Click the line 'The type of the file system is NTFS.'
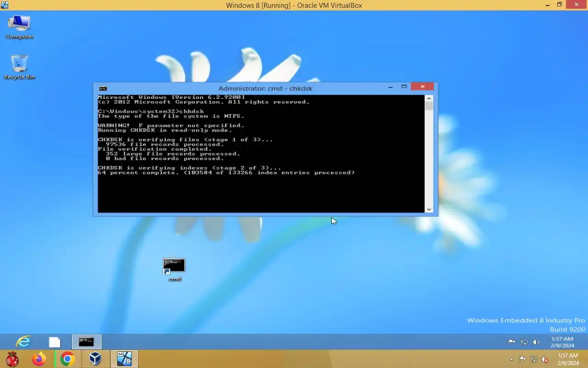The height and width of the screenshot is (368, 588). [171, 116]
